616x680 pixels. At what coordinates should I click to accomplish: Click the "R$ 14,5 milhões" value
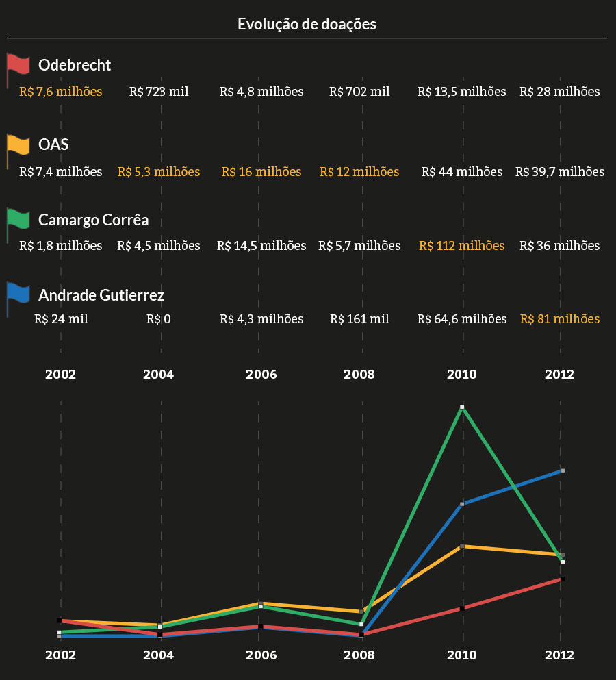click(261, 246)
